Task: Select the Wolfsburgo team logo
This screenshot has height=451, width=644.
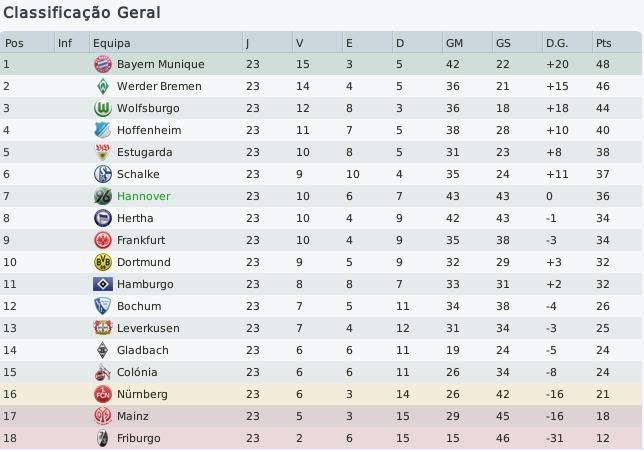Action: pos(101,108)
